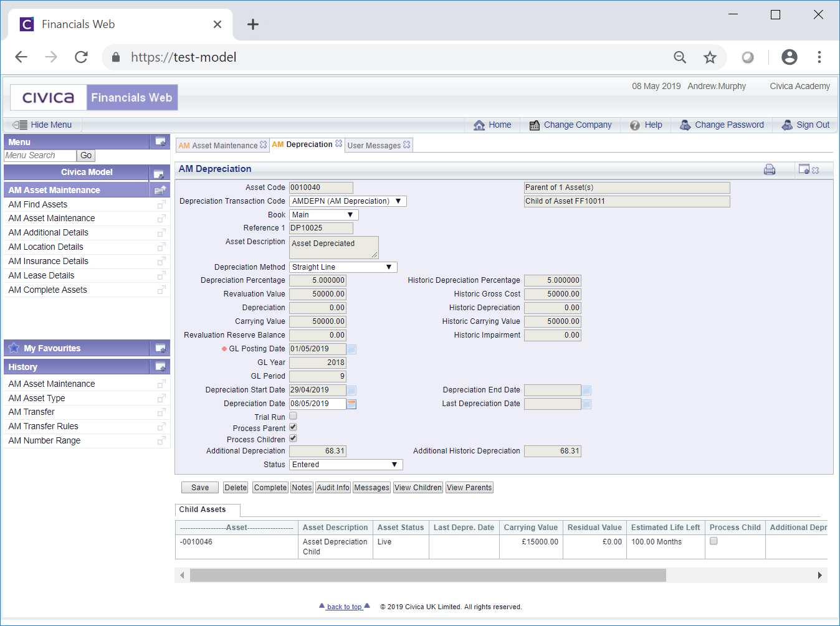
Task: Open the Depreciation Start Date calendar icon
Action: click(x=351, y=391)
